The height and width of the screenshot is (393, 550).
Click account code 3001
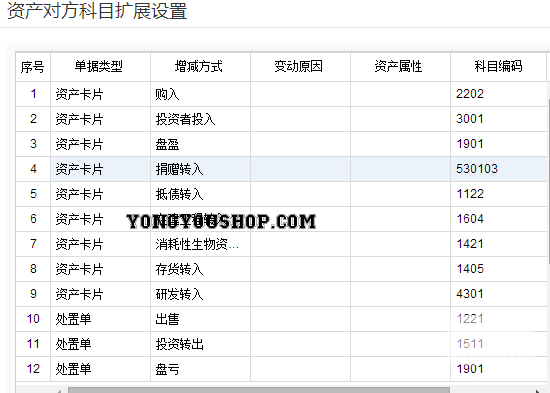pos(470,119)
